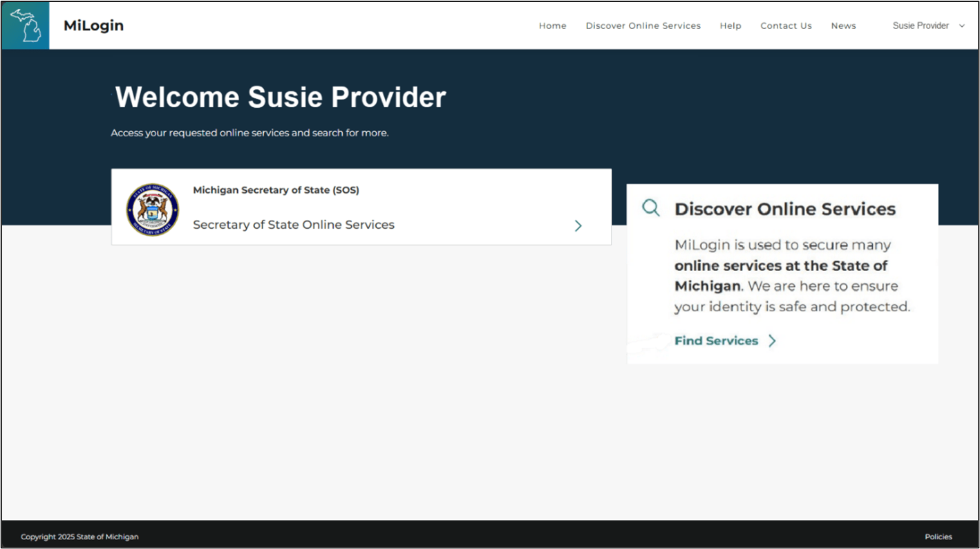The width and height of the screenshot is (980, 549).
Task: Click the Michigan Secretary of State (SOS) heading
Action: (x=276, y=190)
